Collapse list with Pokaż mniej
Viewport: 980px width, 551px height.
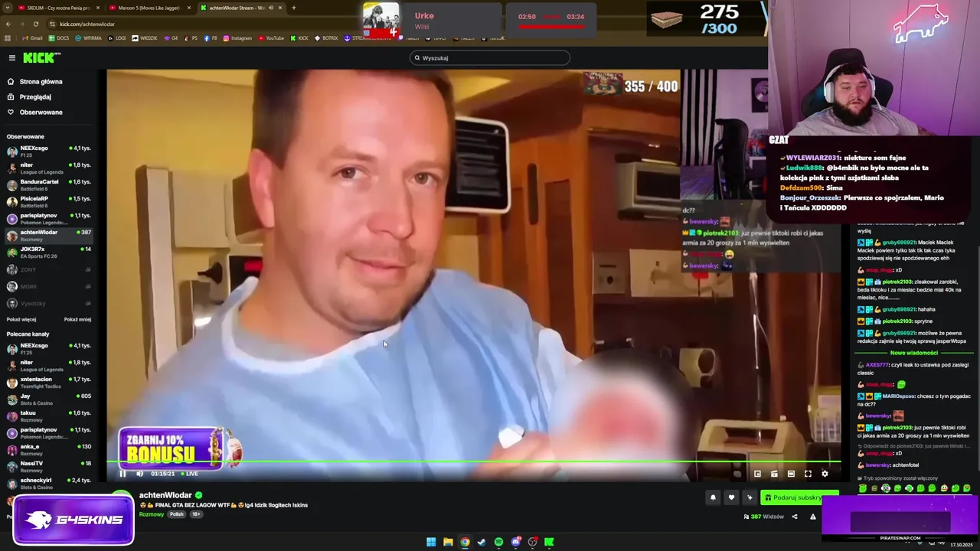pos(77,319)
